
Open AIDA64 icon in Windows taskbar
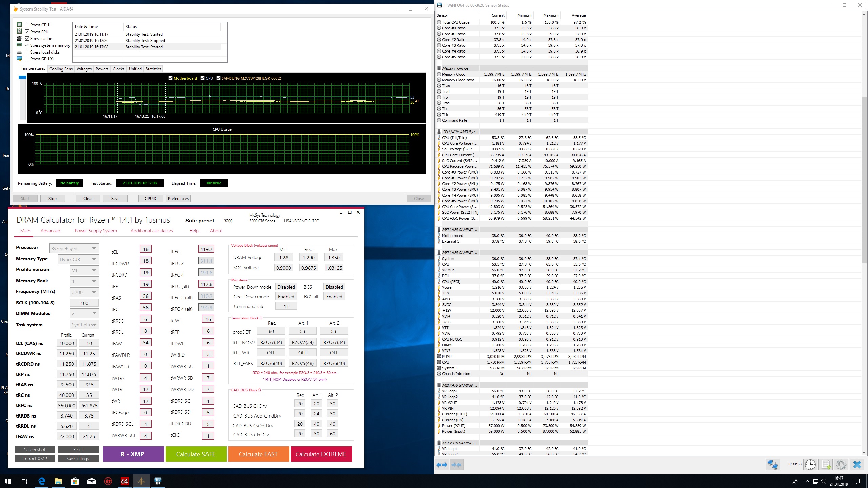pos(125,481)
